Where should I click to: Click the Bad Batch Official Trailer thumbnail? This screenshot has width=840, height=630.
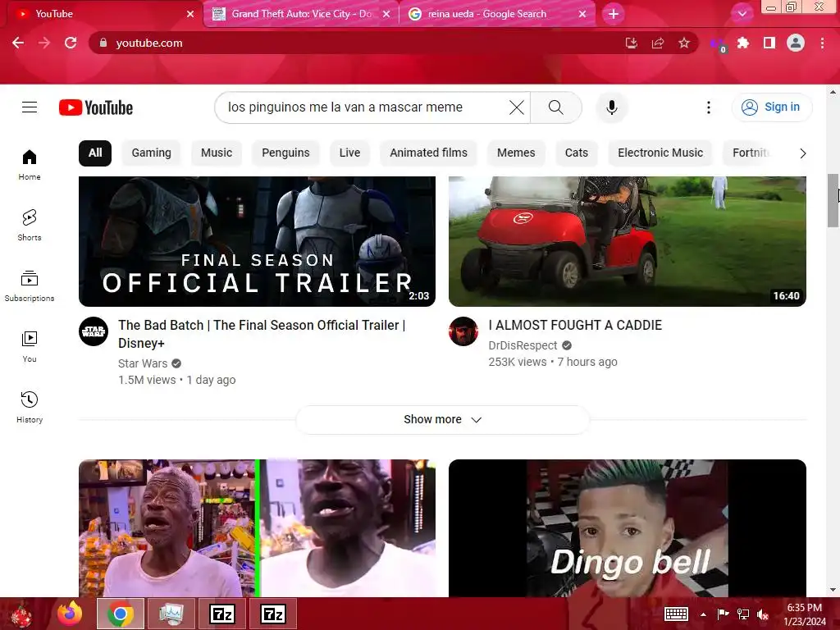click(x=257, y=241)
